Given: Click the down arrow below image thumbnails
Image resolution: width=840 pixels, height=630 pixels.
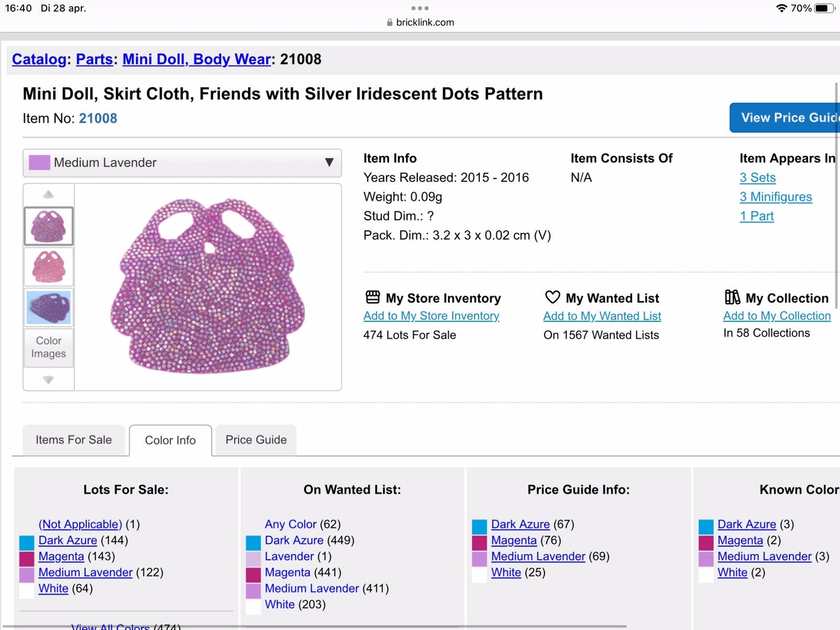Looking at the screenshot, I should (48, 380).
